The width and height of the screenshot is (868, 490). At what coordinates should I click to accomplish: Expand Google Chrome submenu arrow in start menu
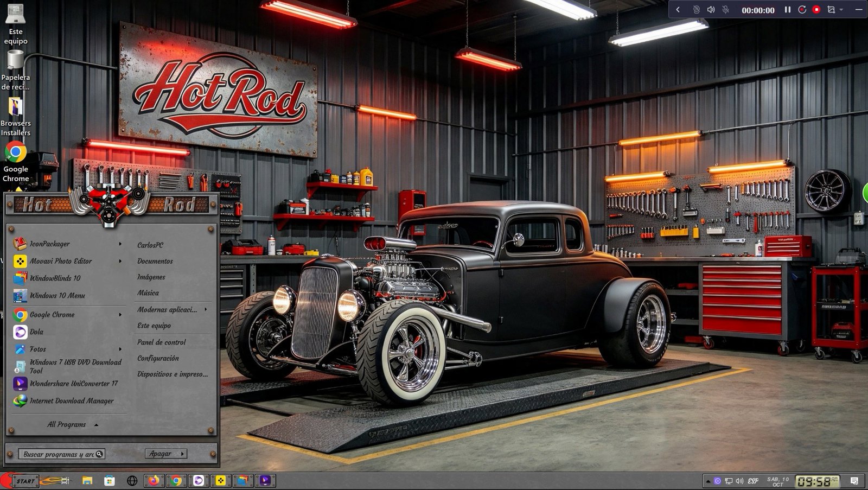point(120,315)
